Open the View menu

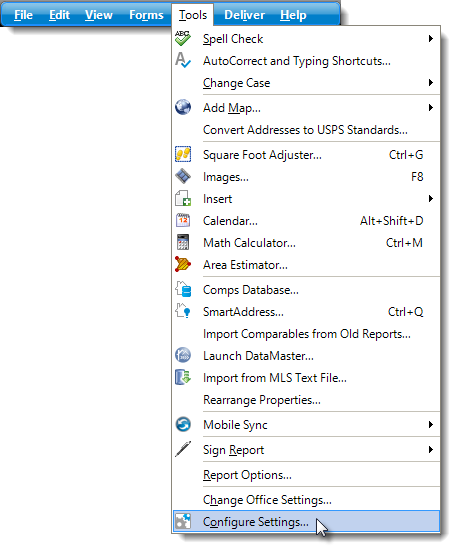[x=99, y=15]
